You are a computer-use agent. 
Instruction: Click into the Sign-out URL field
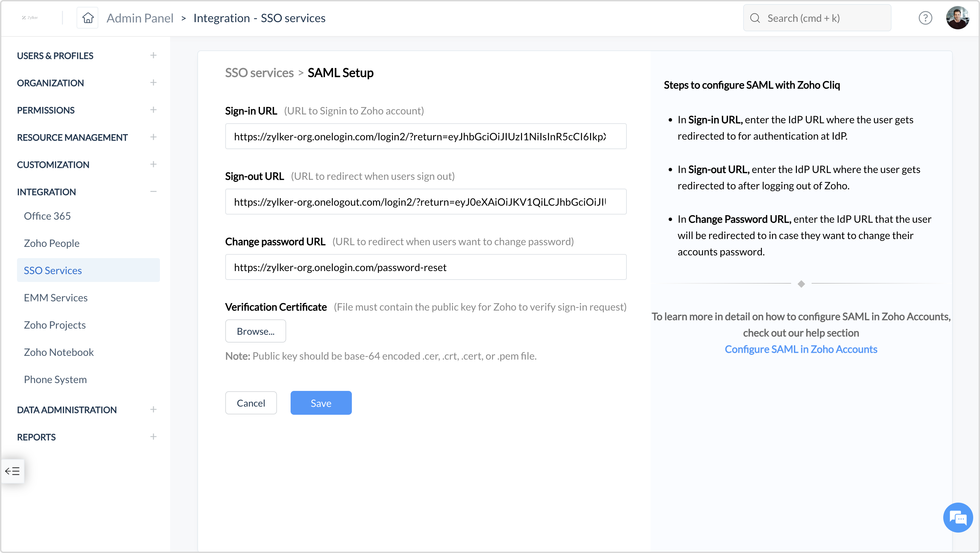(x=426, y=202)
